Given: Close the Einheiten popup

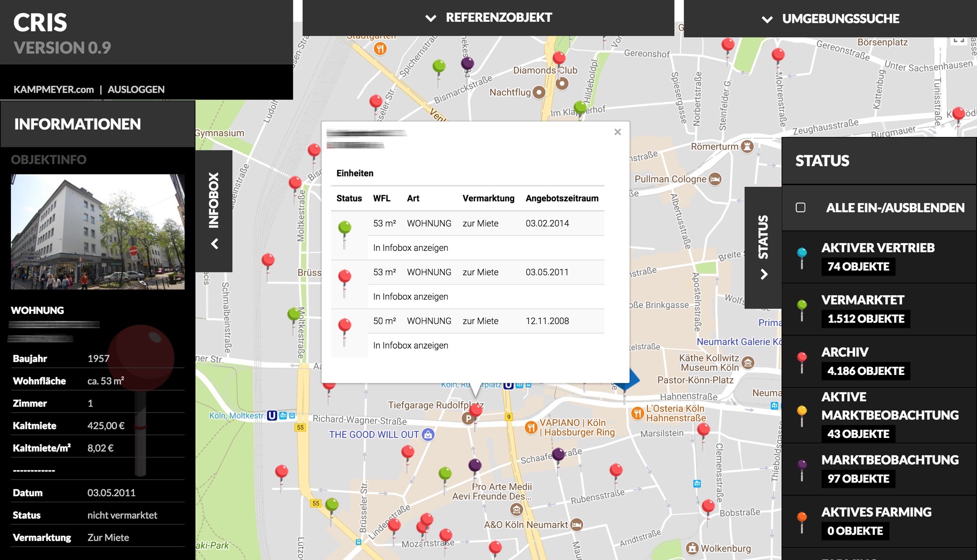Looking at the screenshot, I should [617, 132].
